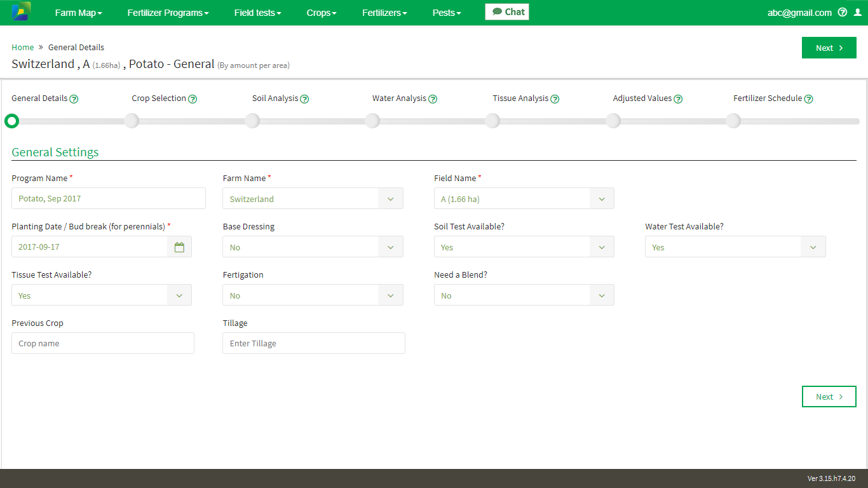Open the Fertigation dropdown
This screenshot has width=868, height=488.
click(x=313, y=295)
